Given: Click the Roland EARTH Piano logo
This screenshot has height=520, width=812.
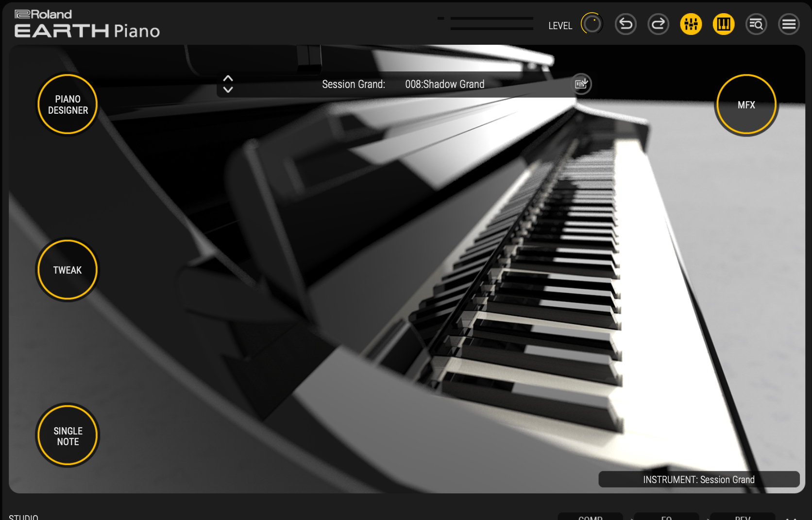Looking at the screenshot, I should [x=87, y=24].
